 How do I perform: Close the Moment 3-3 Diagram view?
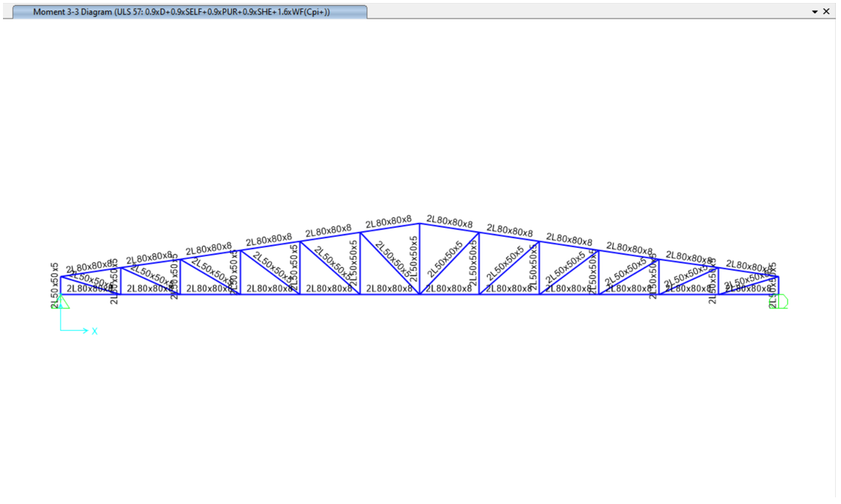827,12
